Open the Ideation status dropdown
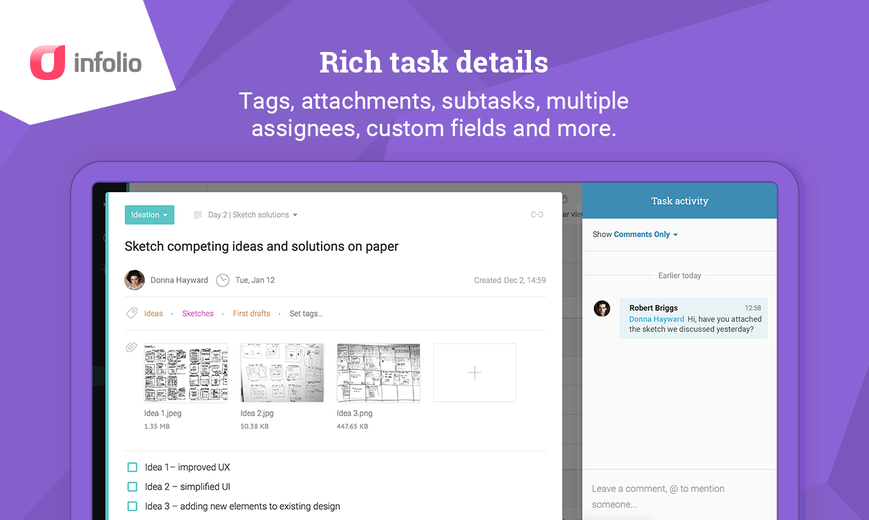 [x=149, y=215]
